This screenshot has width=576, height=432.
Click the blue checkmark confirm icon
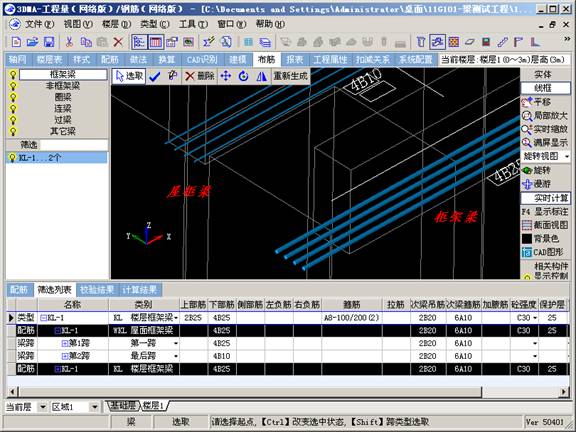click(155, 76)
